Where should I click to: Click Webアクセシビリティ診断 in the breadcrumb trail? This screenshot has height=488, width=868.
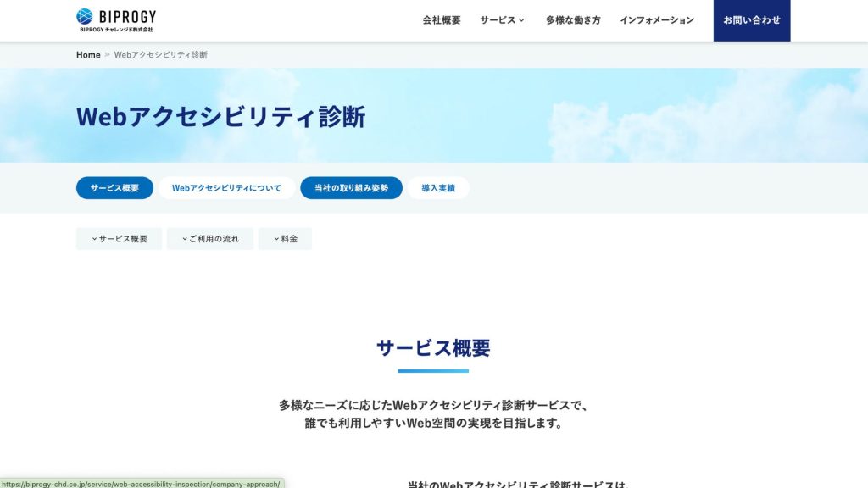pos(160,55)
